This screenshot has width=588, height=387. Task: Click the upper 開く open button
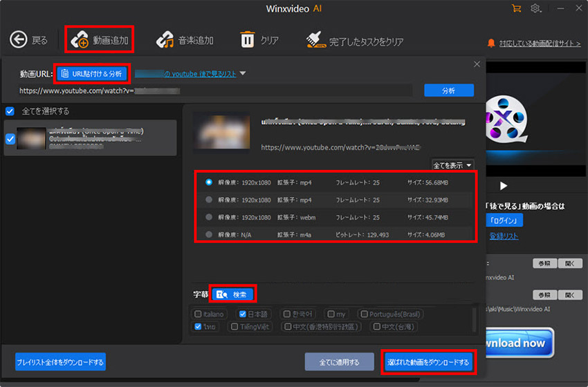tap(570, 263)
